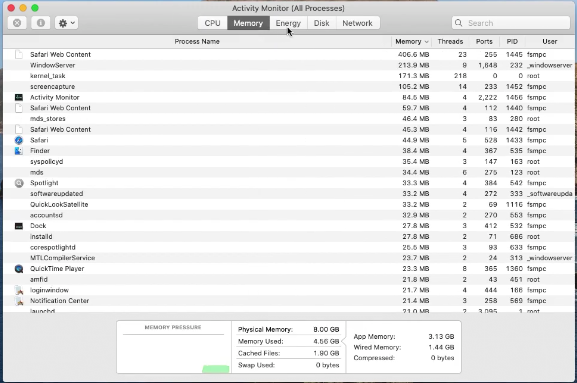Select the Memory tab
Image resolution: width=577 pixels, height=383 pixels.
(x=248, y=23)
